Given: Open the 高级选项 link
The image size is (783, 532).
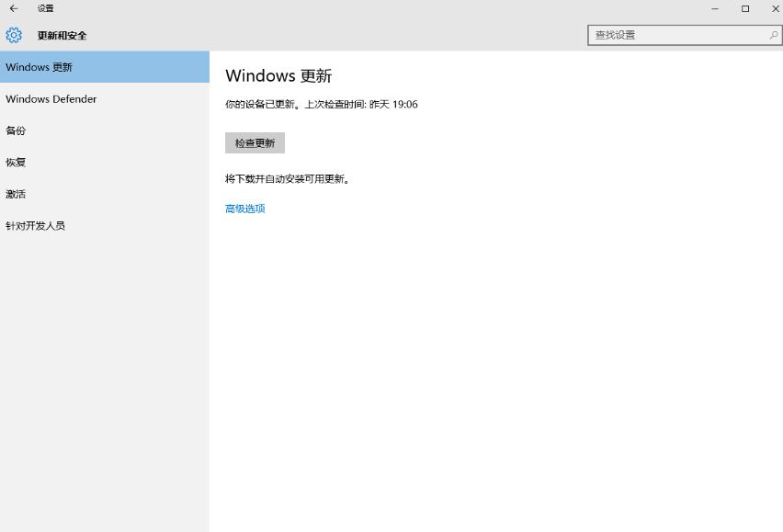Looking at the screenshot, I should click(245, 209).
